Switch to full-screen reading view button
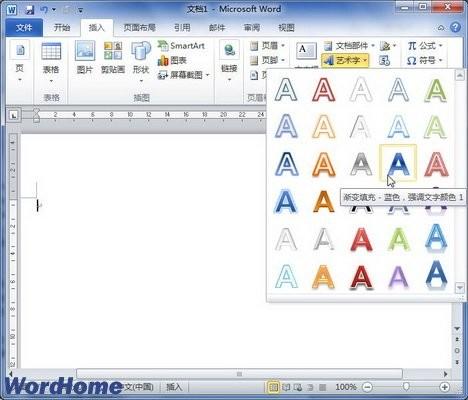The width and height of the screenshot is (468, 400). coord(286,387)
